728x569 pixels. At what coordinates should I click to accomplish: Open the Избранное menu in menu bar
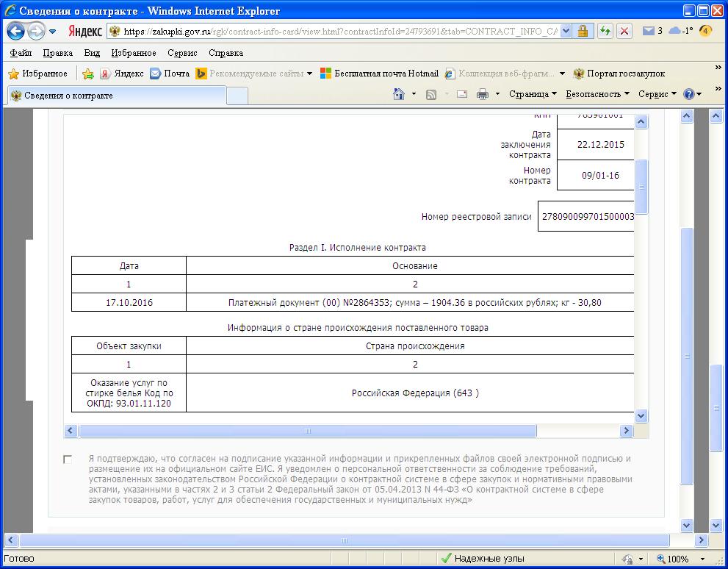click(x=134, y=52)
